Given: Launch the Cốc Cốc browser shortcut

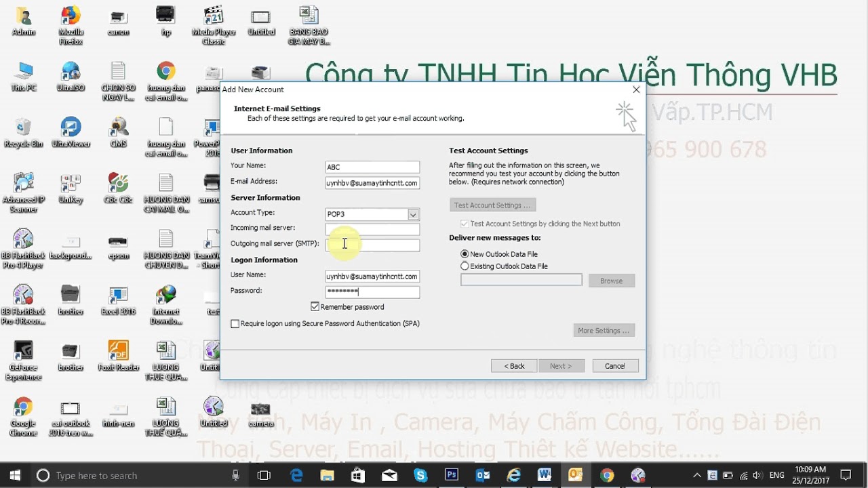Looking at the screenshot, I should click(x=118, y=188).
